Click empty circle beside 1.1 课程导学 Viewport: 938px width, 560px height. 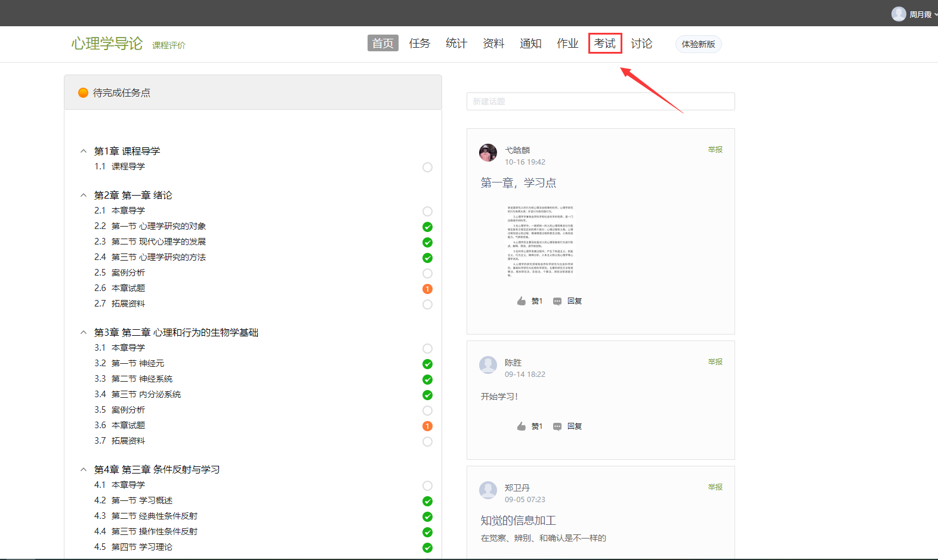tap(427, 167)
